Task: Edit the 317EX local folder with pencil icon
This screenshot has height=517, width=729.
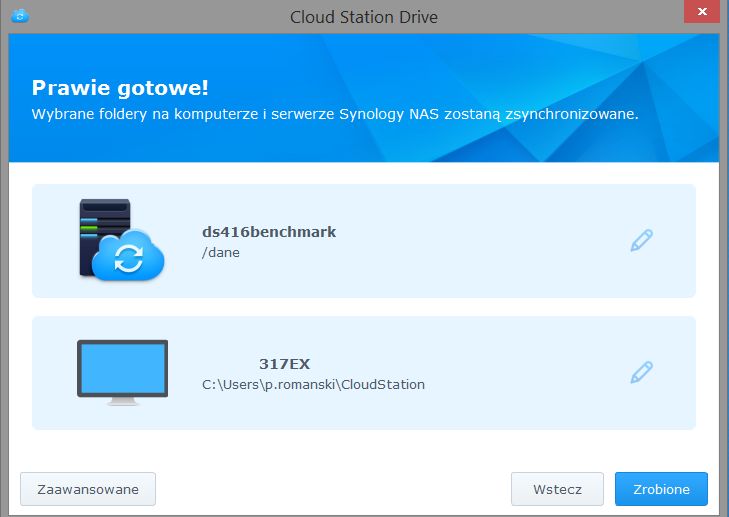Action: click(x=642, y=372)
